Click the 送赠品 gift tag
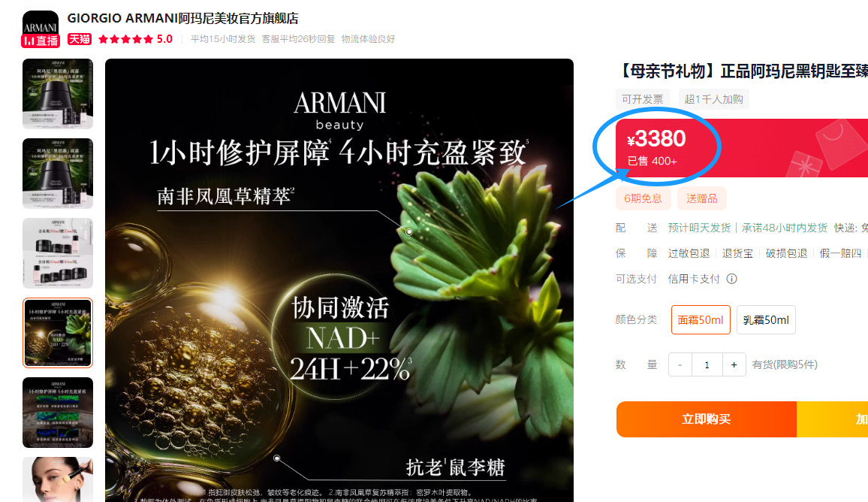The width and height of the screenshot is (868, 502). click(701, 198)
